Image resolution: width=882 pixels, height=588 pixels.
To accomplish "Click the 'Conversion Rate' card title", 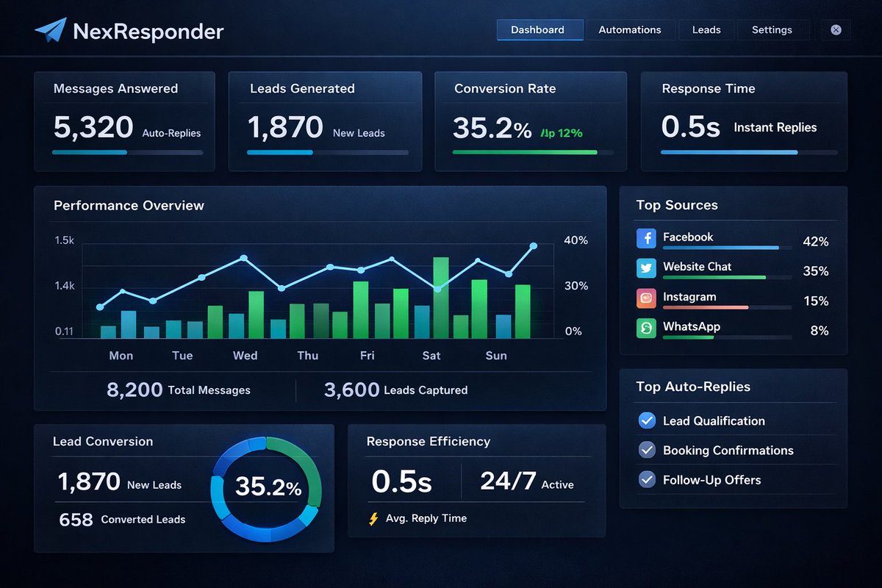I will coord(505,88).
